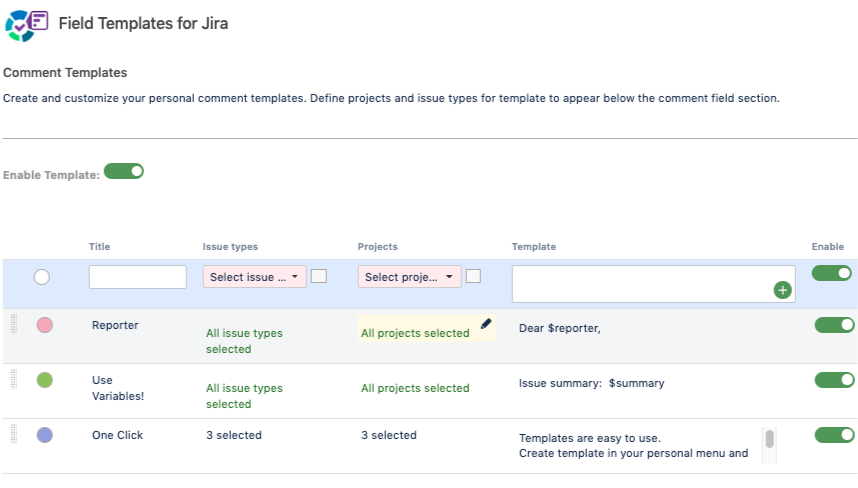Click the drag handle of Use Variables row
Viewport: 858px width, 488px height.
[x=14, y=379]
